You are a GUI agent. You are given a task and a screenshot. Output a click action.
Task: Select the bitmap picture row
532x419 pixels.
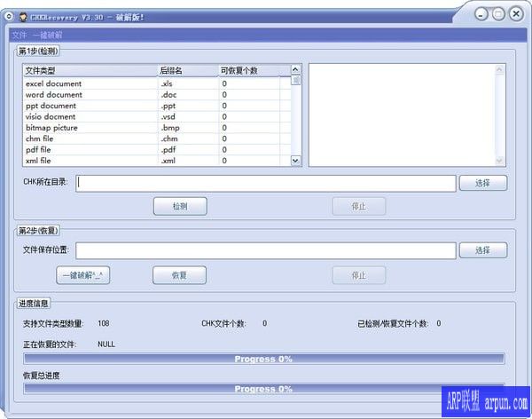coord(157,128)
